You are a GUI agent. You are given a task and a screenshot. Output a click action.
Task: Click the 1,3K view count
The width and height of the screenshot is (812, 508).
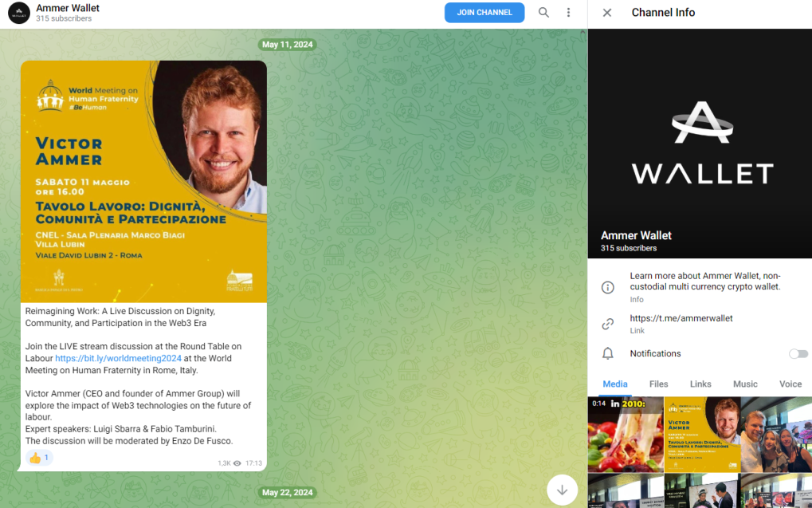[224, 463]
